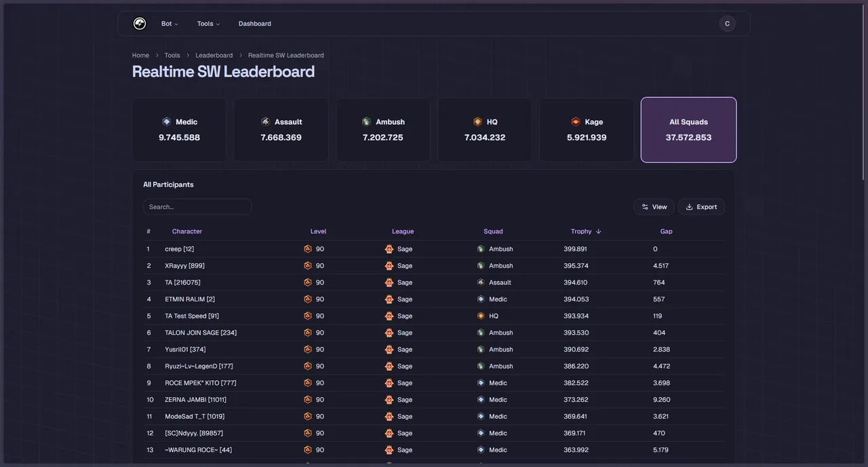
Task: Click Sage league icon in Yusril01 [374] row
Action: (389, 350)
